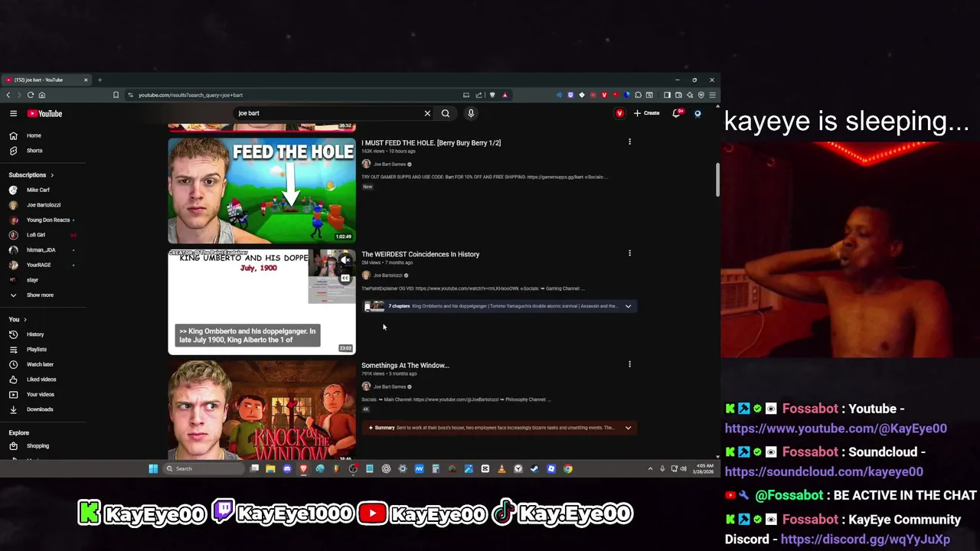Go back with browser back arrow
This screenshot has width=980, height=551.
pyautogui.click(x=8, y=95)
